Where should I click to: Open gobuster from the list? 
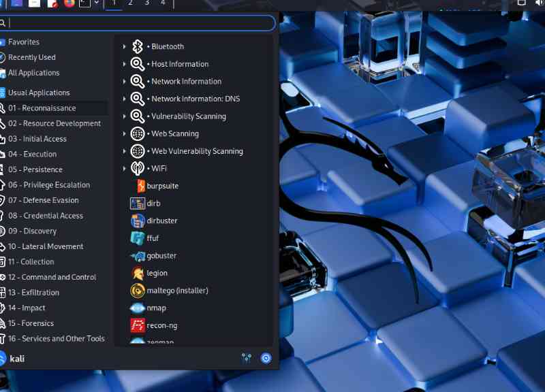tap(153, 256)
